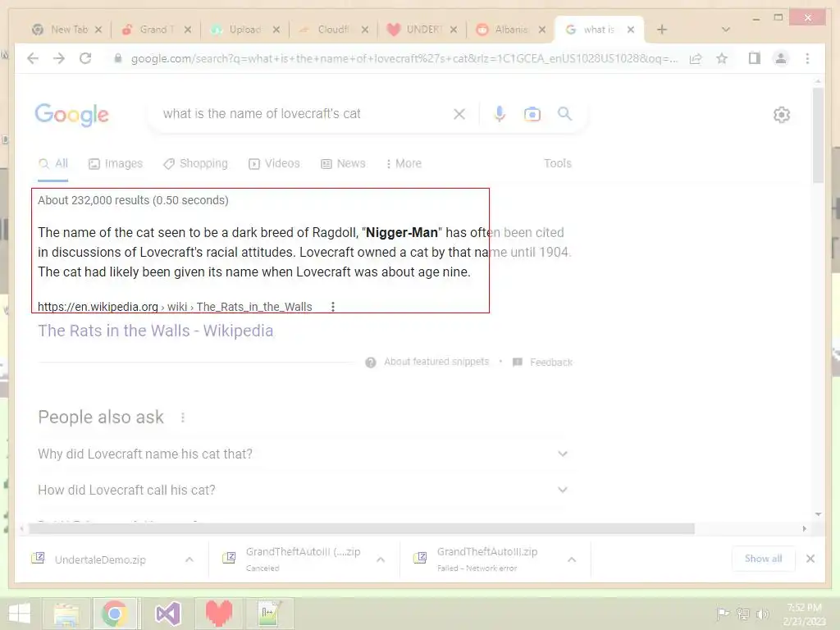This screenshot has height=630, width=840.
Task: Open the Windows Start menu
Action: click(x=20, y=614)
